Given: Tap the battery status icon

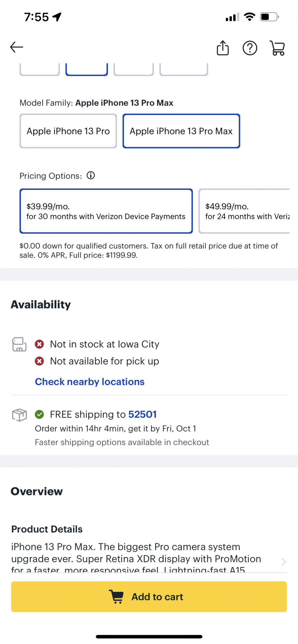Looking at the screenshot, I should 269,17.
